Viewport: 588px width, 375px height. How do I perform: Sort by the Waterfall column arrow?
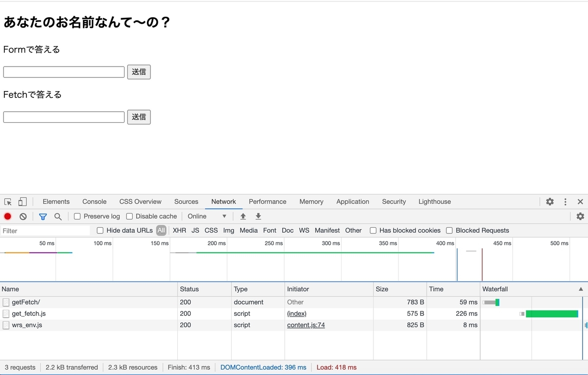[581, 289]
